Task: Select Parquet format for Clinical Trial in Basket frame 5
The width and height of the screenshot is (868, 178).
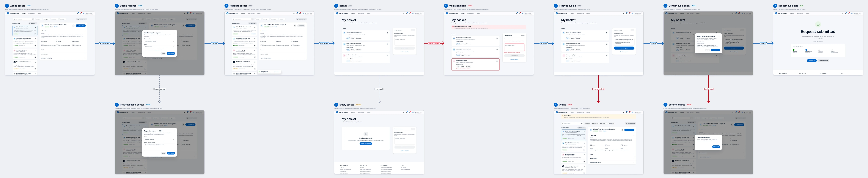Action: 353,38
